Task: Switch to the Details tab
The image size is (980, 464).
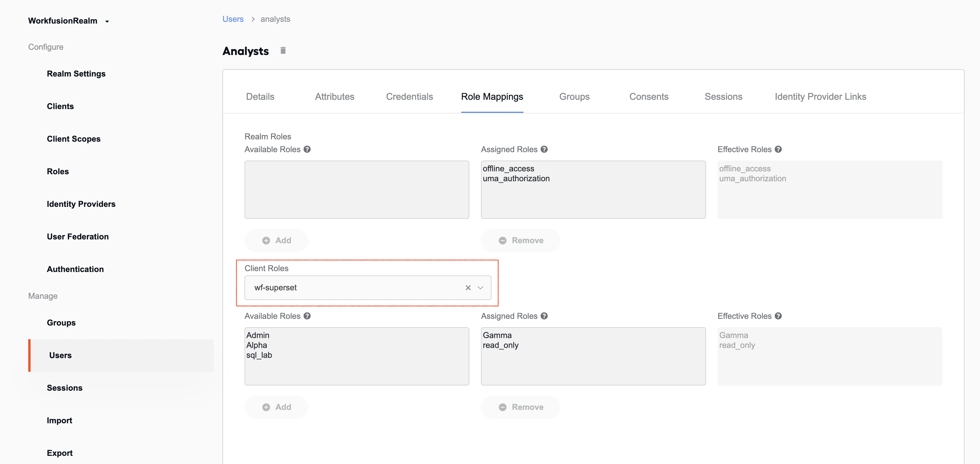Action: [260, 97]
